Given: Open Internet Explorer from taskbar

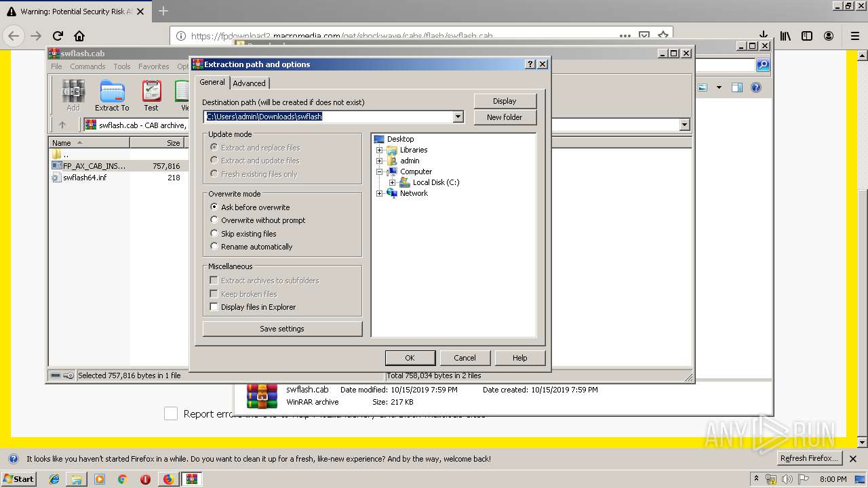Looking at the screenshot, I should click(x=54, y=479).
